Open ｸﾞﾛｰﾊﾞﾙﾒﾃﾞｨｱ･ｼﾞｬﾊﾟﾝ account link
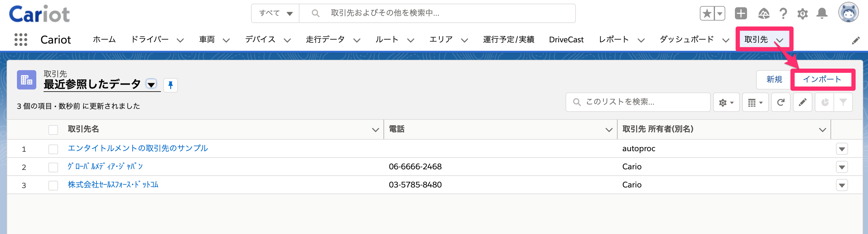Viewport: 868px width, 234px height. [105, 167]
